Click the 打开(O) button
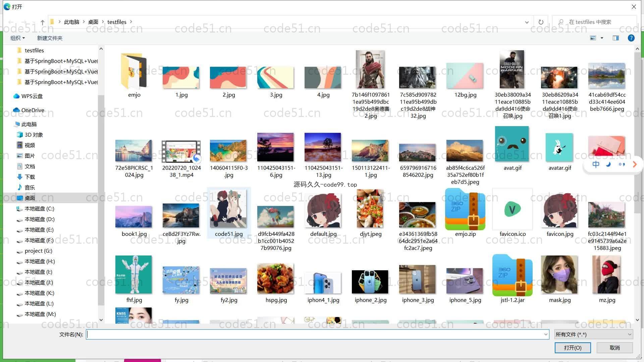This screenshot has width=644, height=362. pyautogui.click(x=573, y=348)
